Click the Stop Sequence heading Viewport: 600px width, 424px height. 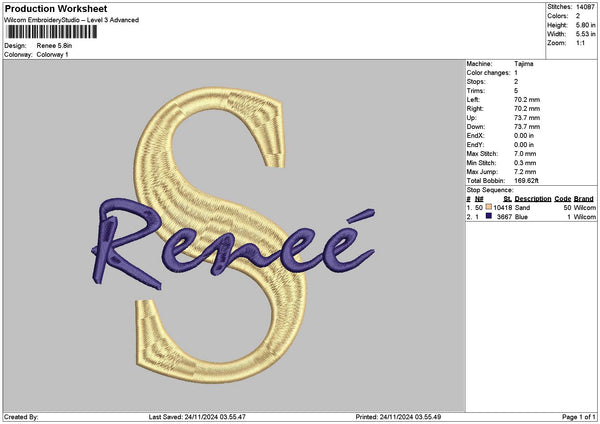click(x=490, y=190)
